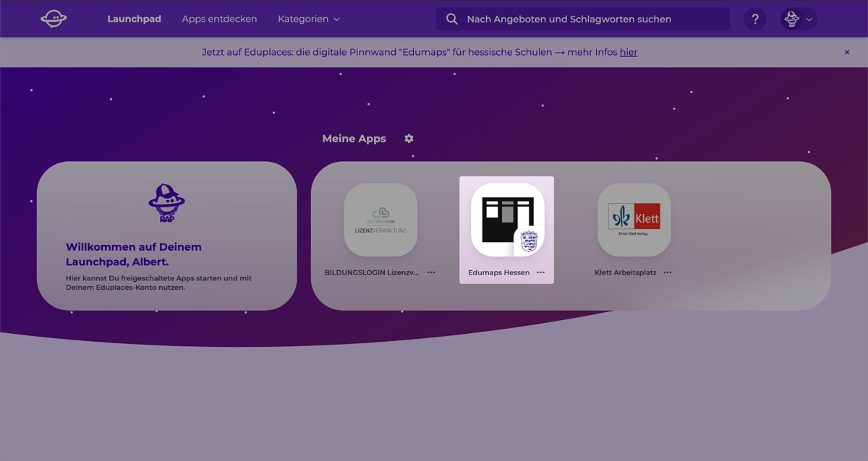Image resolution: width=868 pixels, height=461 pixels.
Task: Open the Klett Arbeitsplatz three-dot menu
Action: pos(667,272)
